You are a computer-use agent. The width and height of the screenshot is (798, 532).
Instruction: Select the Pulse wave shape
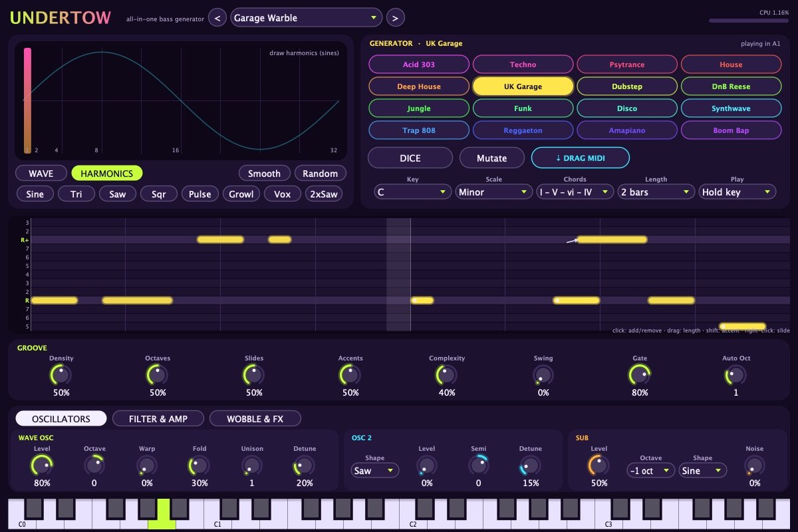click(x=200, y=194)
